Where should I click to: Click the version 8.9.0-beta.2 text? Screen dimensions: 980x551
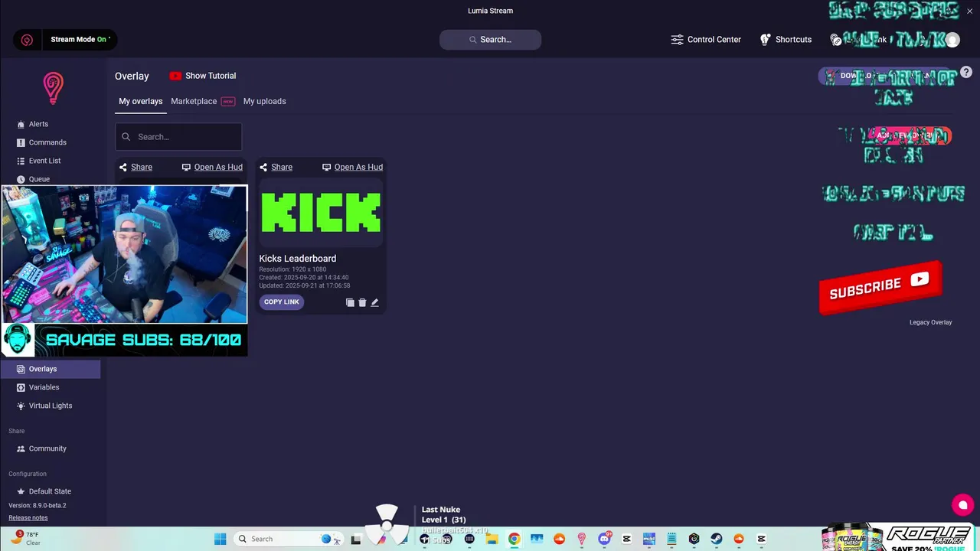tap(38, 506)
